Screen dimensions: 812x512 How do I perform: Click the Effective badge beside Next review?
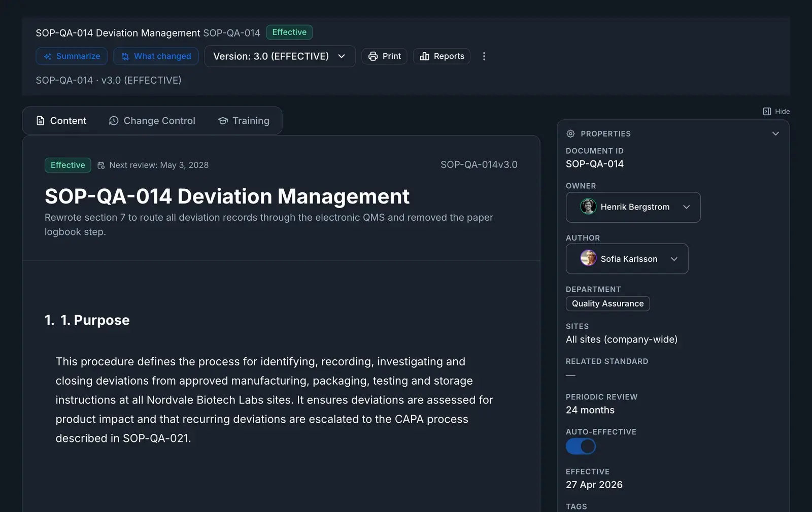[x=68, y=165]
